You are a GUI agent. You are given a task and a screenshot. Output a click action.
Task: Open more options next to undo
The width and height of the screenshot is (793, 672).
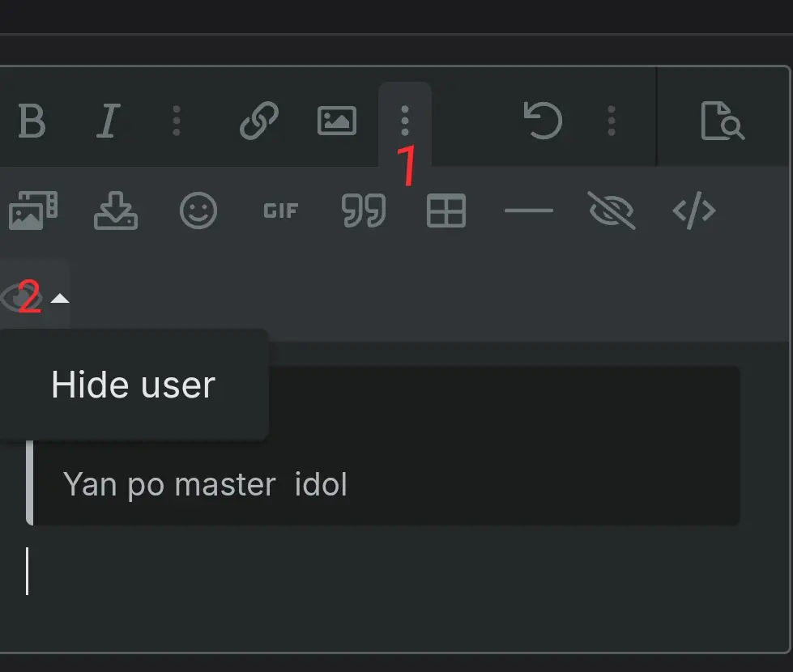(611, 121)
